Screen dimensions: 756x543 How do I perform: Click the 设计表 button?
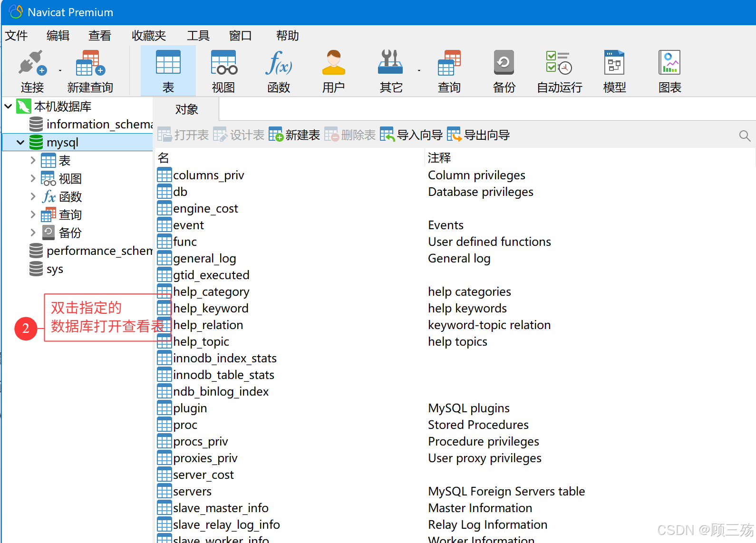coord(239,135)
